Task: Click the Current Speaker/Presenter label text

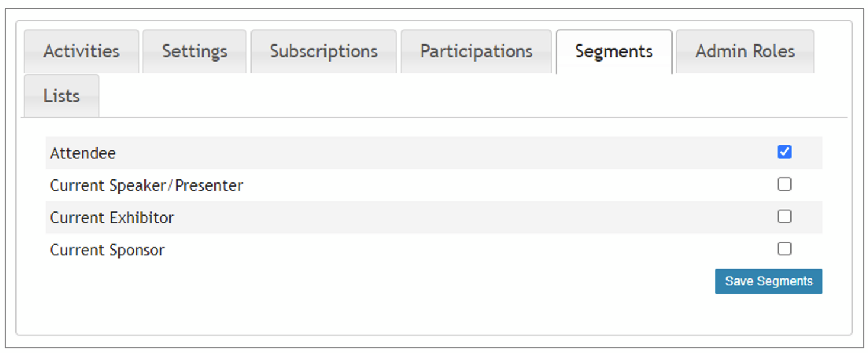Action: click(146, 186)
